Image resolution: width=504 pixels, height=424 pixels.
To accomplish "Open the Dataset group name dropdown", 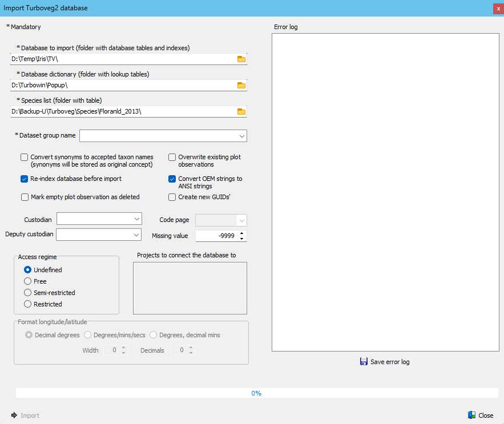I will tap(242, 136).
